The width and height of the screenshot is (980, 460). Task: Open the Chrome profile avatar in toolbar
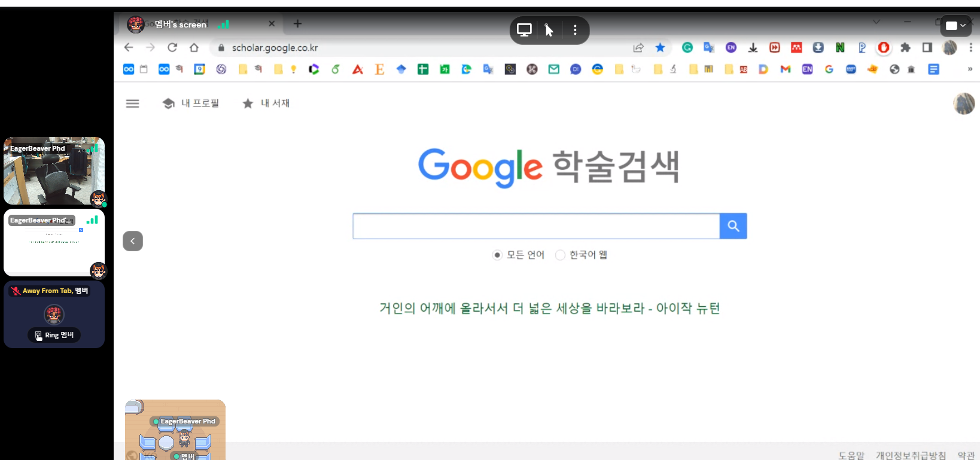click(949, 47)
